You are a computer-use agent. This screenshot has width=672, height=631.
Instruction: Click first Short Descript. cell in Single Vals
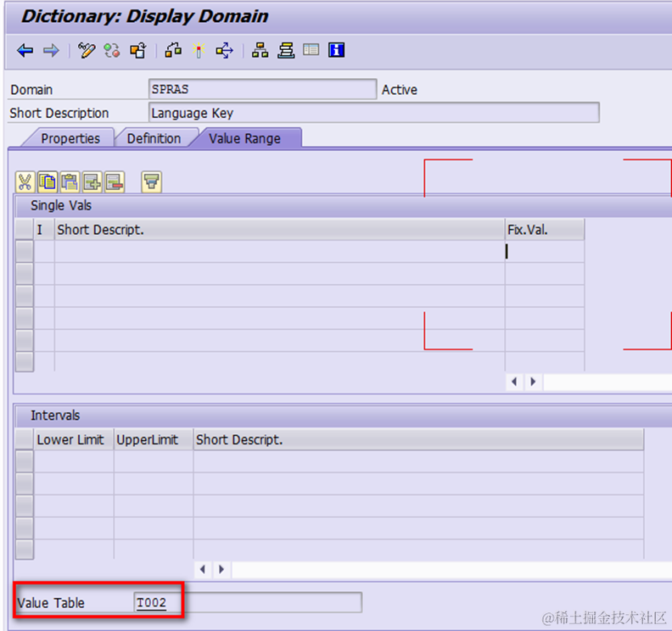tap(279, 251)
